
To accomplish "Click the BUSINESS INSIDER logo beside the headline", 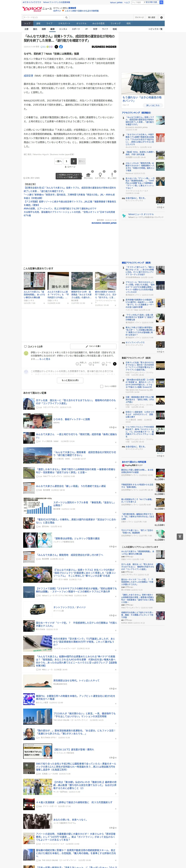I will click(x=104, y=47).
